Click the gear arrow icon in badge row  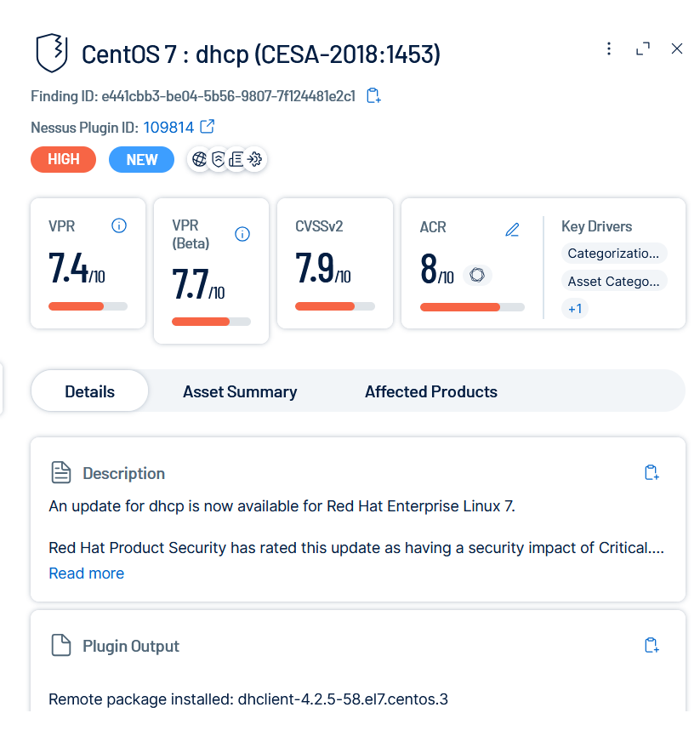pyautogui.click(x=255, y=159)
